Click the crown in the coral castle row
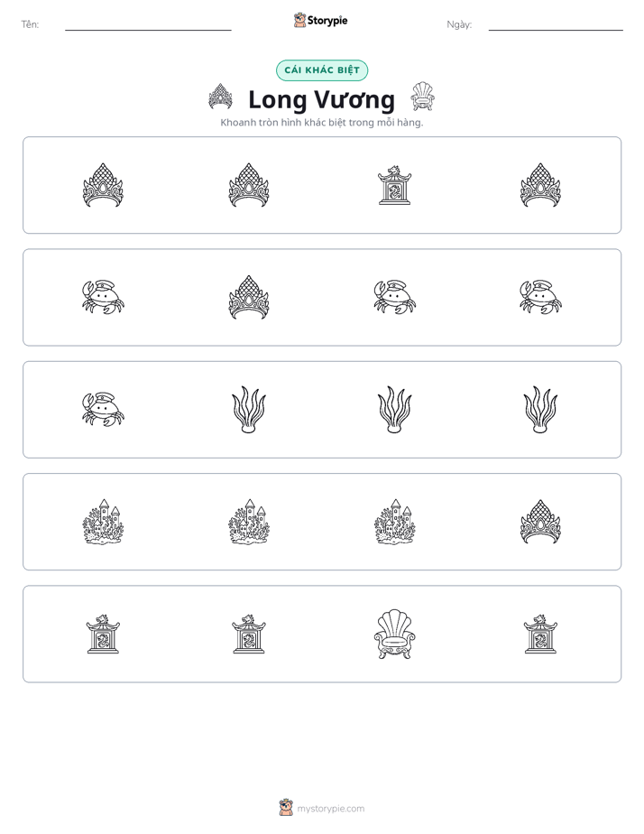The image size is (644, 834). pos(540,522)
